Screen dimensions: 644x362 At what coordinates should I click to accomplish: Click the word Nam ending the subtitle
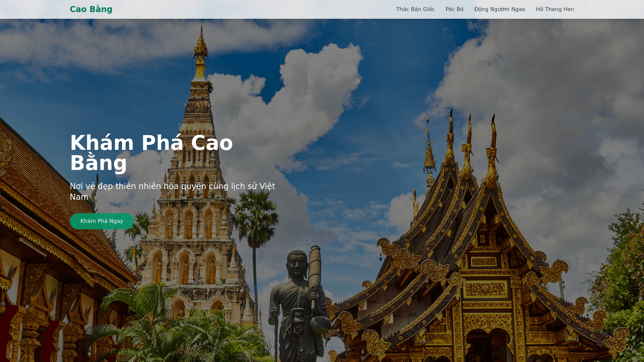[x=79, y=197]
